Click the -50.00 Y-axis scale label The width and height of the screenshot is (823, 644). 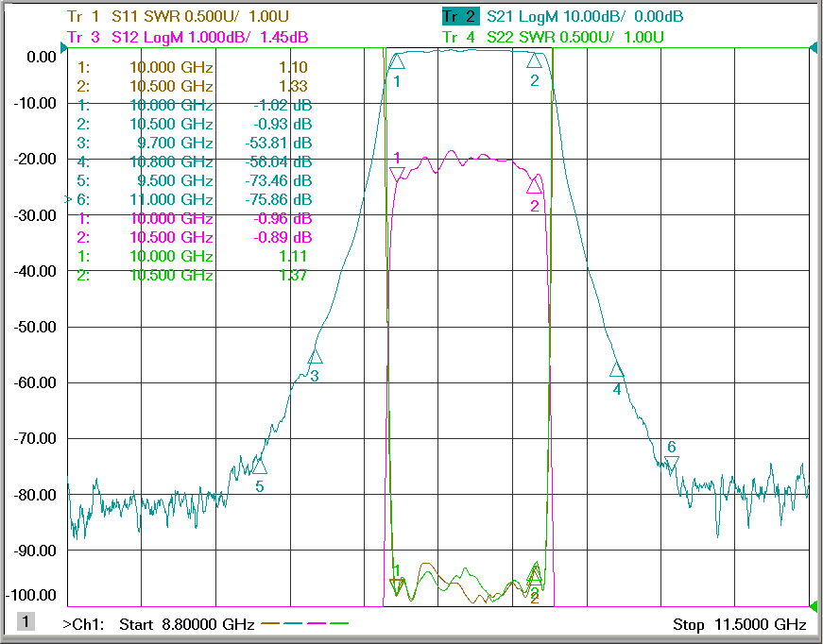[x=35, y=328]
